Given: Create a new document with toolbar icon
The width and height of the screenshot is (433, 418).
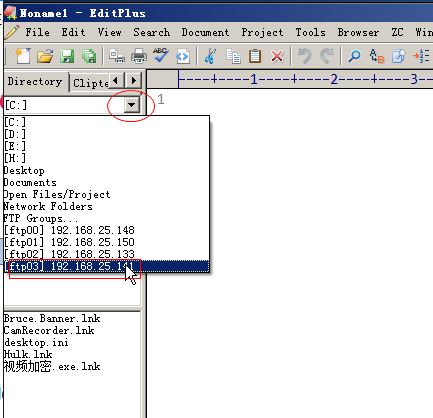Looking at the screenshot, I should 23,56.
